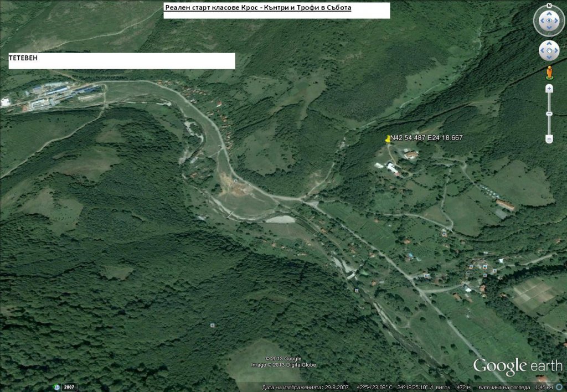The width and height of the screenshot is (567, 392).
Task: Click the eye icon in the look joystick
Action: click(x=549, y=20)
